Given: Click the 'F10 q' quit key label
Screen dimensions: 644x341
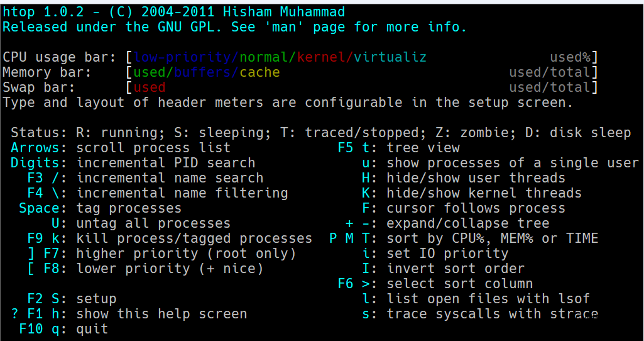Looking at the screenshot, I should click(x=42, y=328).
